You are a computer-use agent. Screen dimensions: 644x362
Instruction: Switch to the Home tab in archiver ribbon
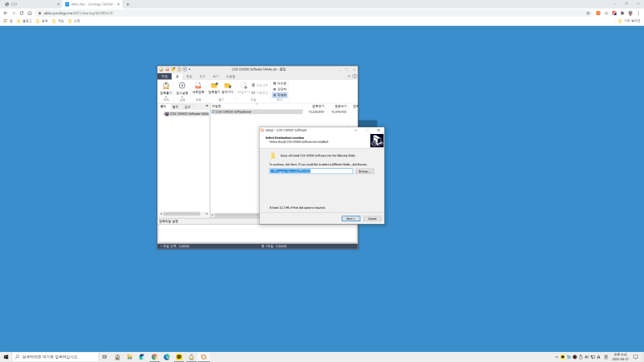pos(177,77)
